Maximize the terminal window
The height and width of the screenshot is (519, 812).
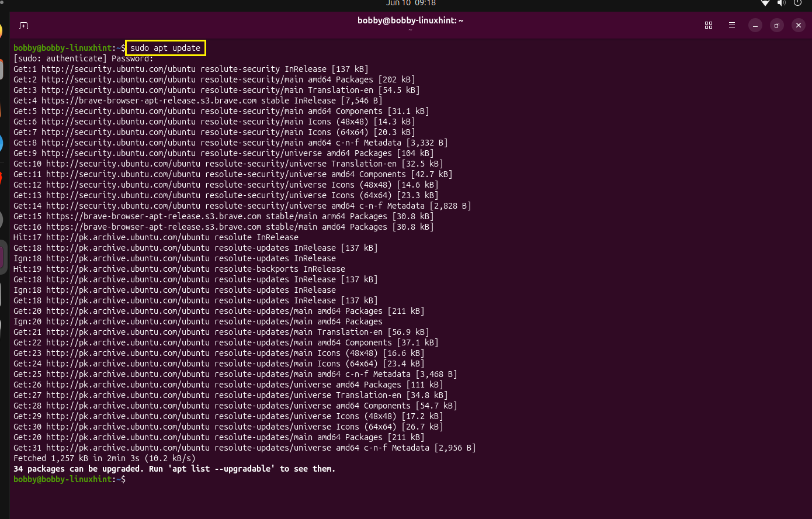776,25
